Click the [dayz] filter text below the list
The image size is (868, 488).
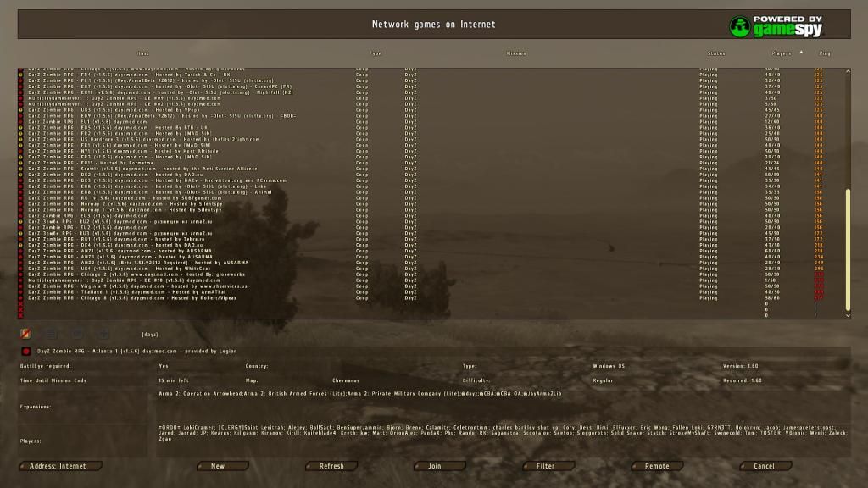(x=150, y=335)
